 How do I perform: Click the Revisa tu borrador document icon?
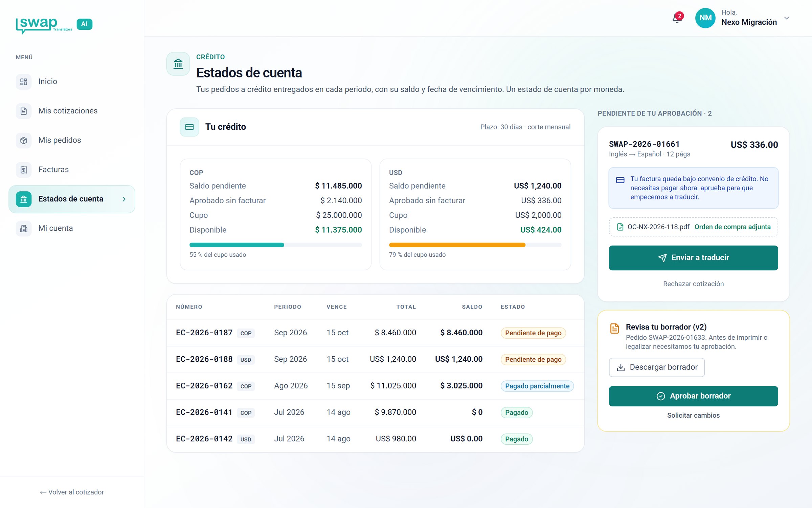(x=615, y=329)
